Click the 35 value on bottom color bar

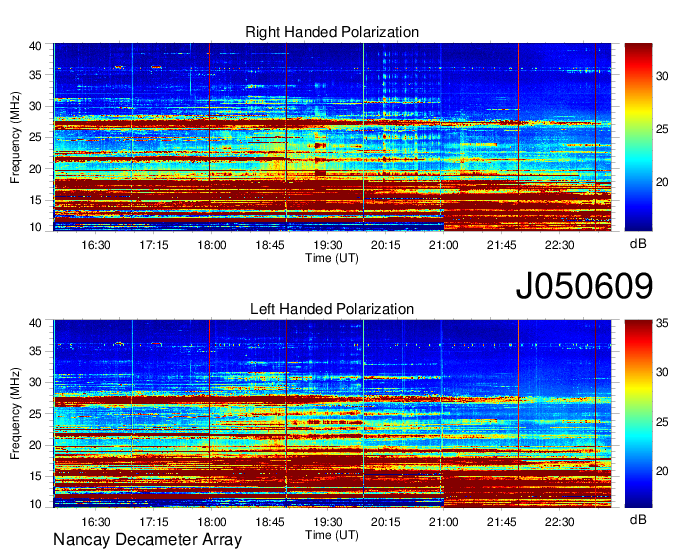click(x=662, y=323)
